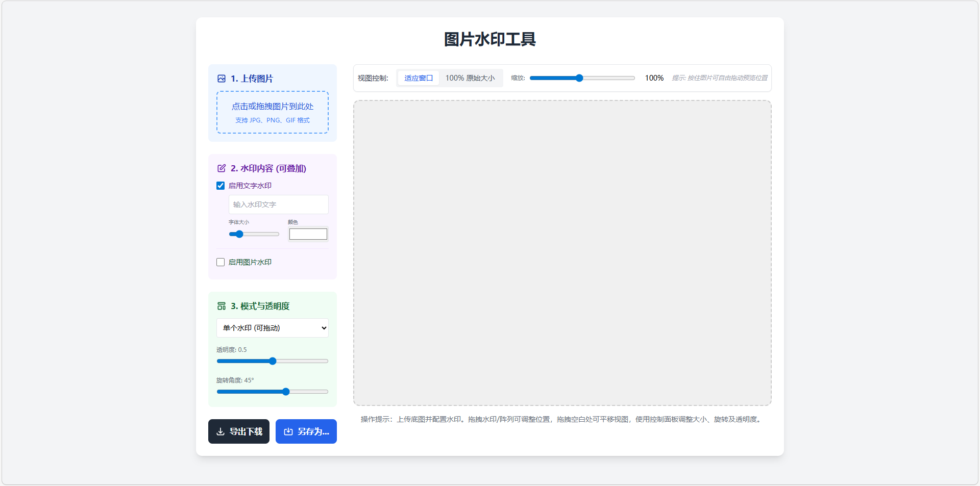Enable the 启用图片水印 checkbox
This screenshot has height=486, width=980.
pos(220,262)
